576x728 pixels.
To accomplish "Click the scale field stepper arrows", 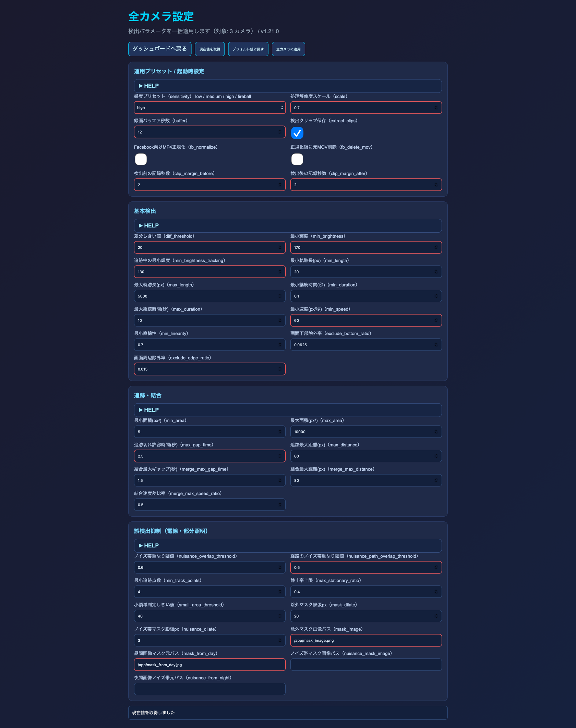I will [x=436, y=108].
